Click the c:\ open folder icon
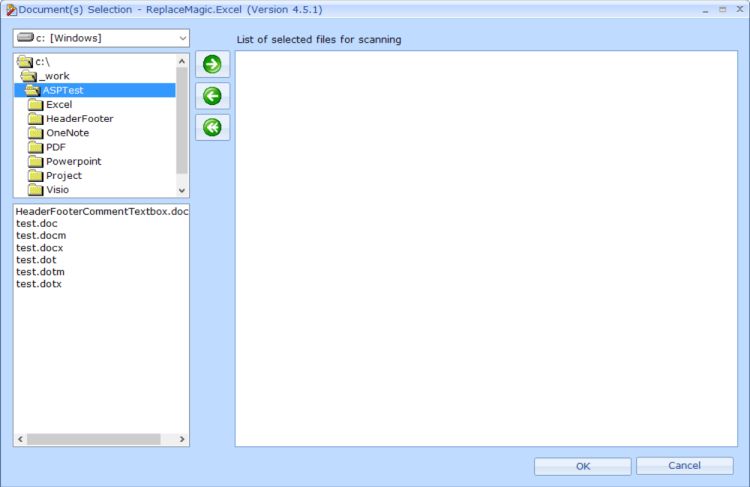Viewport: 750px width, 487px height. (24, 62)
